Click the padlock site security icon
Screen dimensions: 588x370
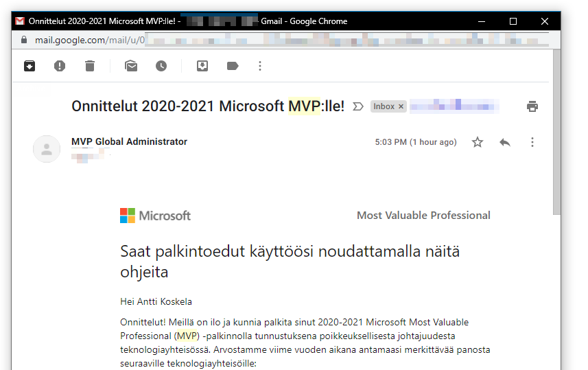tap(23, 40)
